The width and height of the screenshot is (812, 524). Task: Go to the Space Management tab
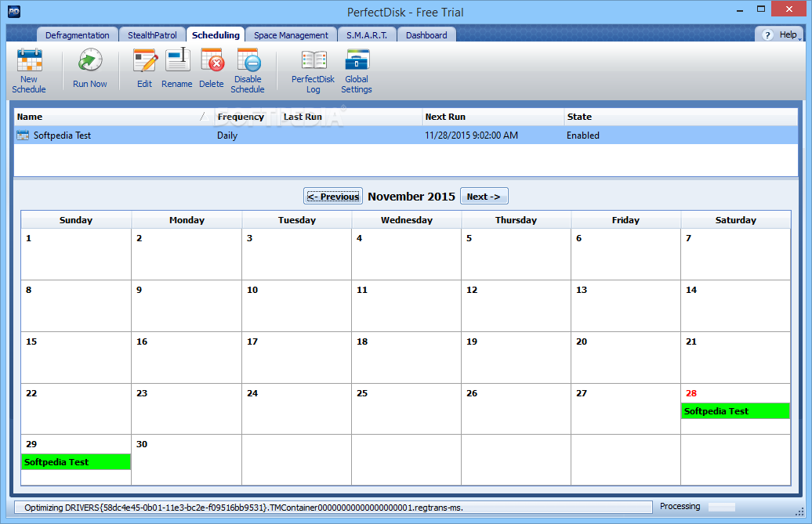(x=291, y=35)
